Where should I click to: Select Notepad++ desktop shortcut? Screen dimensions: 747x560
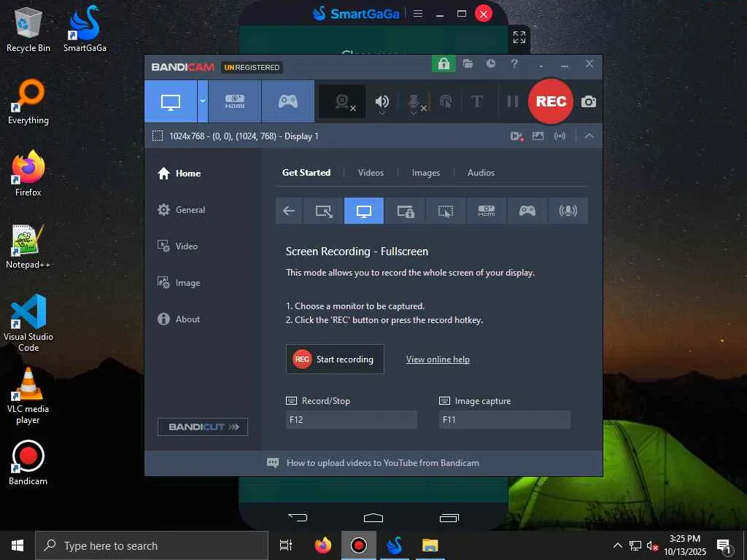[28, 246]
